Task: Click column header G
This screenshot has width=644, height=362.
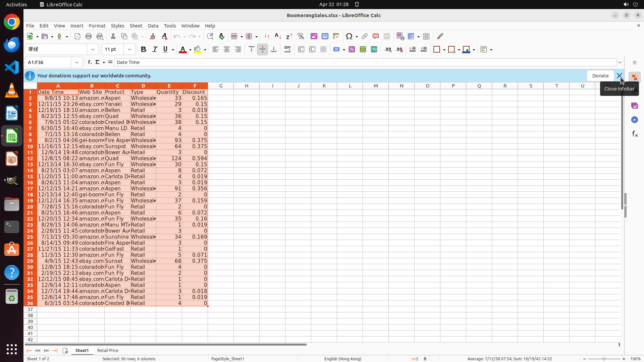Action: tap(221, 86)
